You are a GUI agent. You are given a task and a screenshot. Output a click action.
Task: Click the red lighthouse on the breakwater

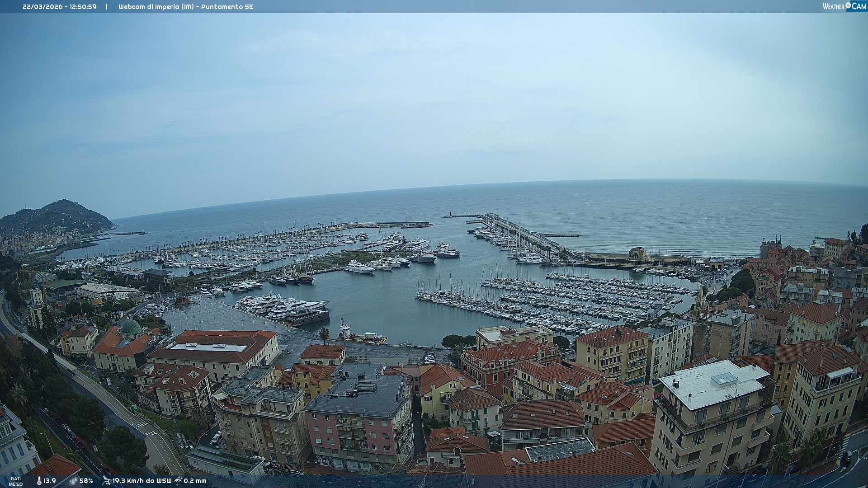(450, 214)
